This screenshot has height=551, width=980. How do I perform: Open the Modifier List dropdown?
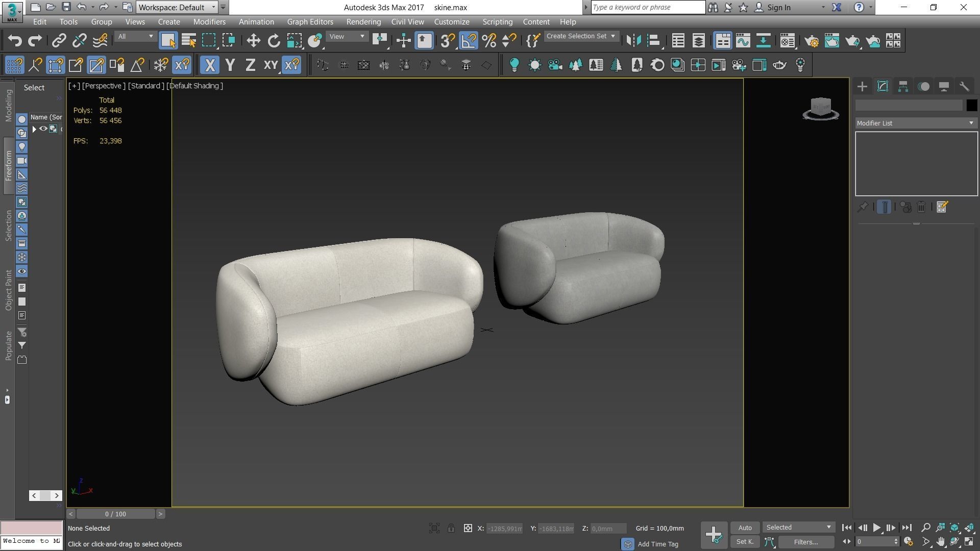pos(916,123)
